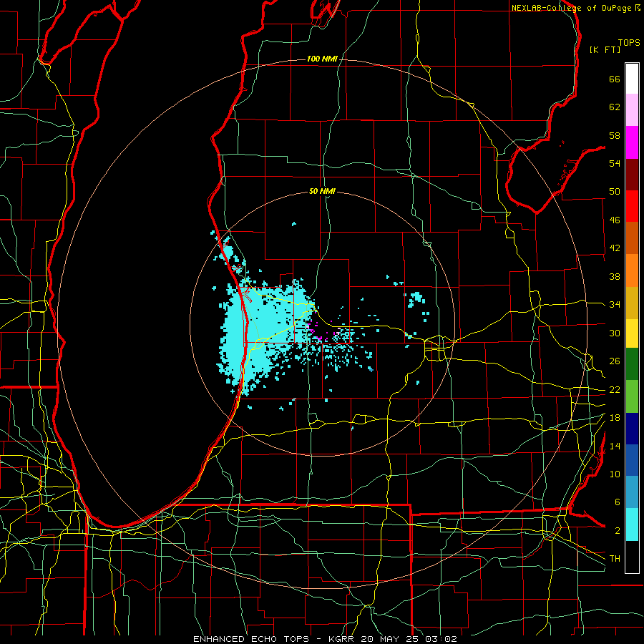Click the yellow legend color swatch

point(632,333)
